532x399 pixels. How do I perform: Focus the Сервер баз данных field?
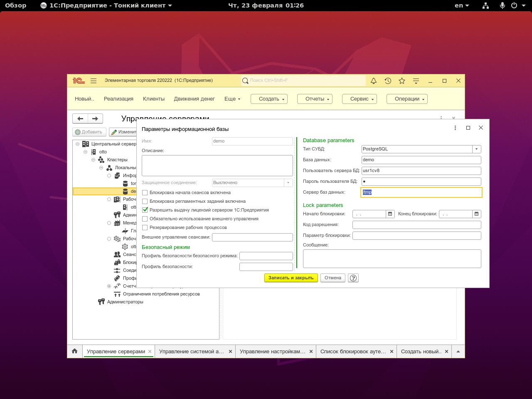click(421, 192)
